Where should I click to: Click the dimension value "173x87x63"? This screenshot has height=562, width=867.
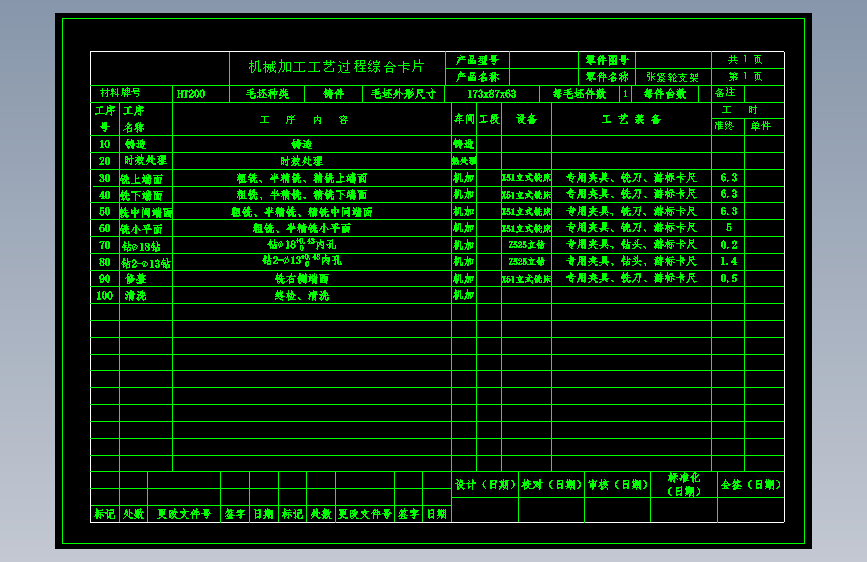pos(492,94)
